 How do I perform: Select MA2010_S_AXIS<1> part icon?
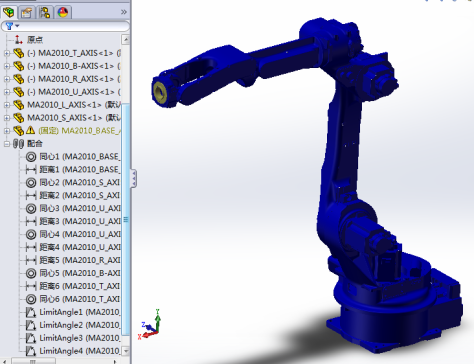pos(19,118)
